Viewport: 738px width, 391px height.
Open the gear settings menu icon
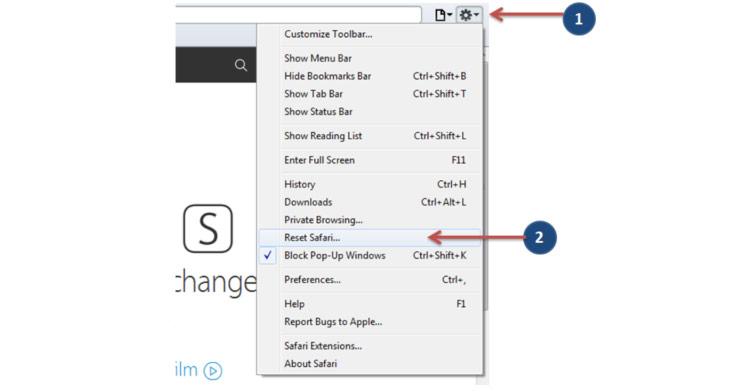[x=469, y=15]
